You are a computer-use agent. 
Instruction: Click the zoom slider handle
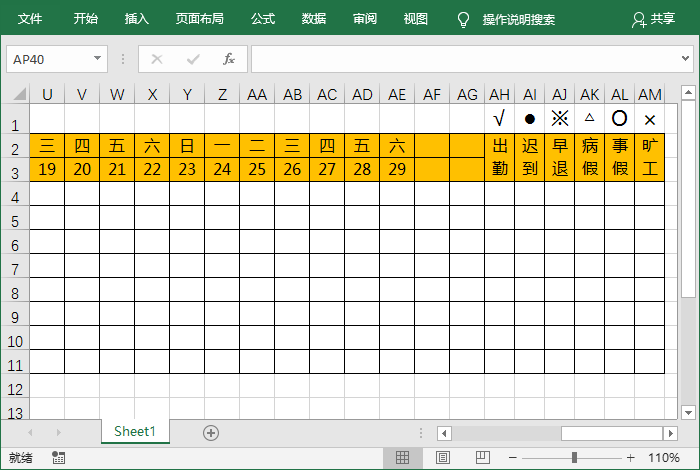574,458
